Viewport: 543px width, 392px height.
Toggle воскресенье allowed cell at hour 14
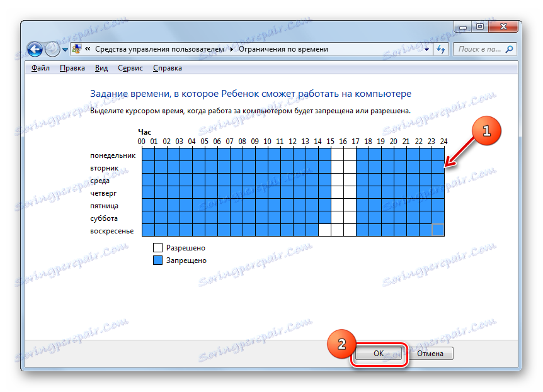click(x=324, y=230)
